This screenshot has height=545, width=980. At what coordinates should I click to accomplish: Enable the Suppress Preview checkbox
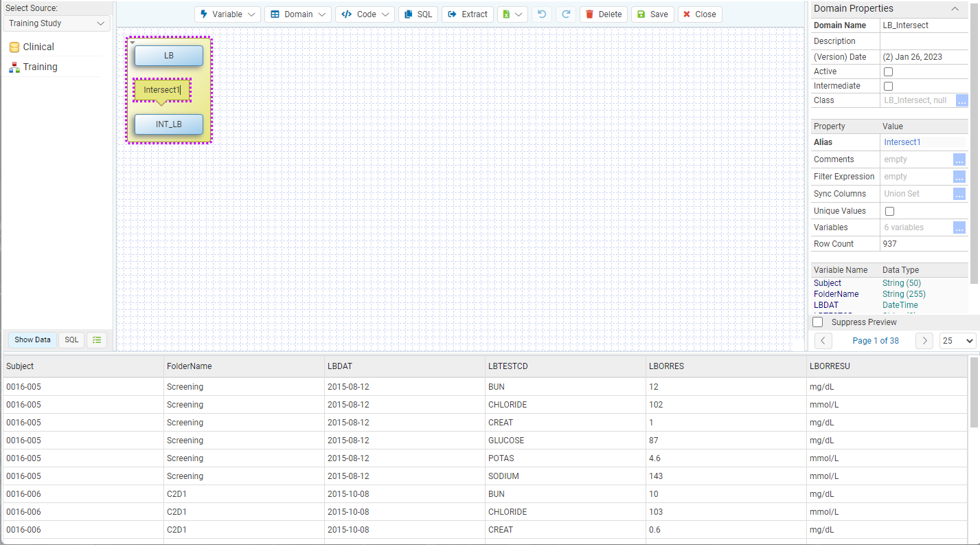[x=817, y=322]
